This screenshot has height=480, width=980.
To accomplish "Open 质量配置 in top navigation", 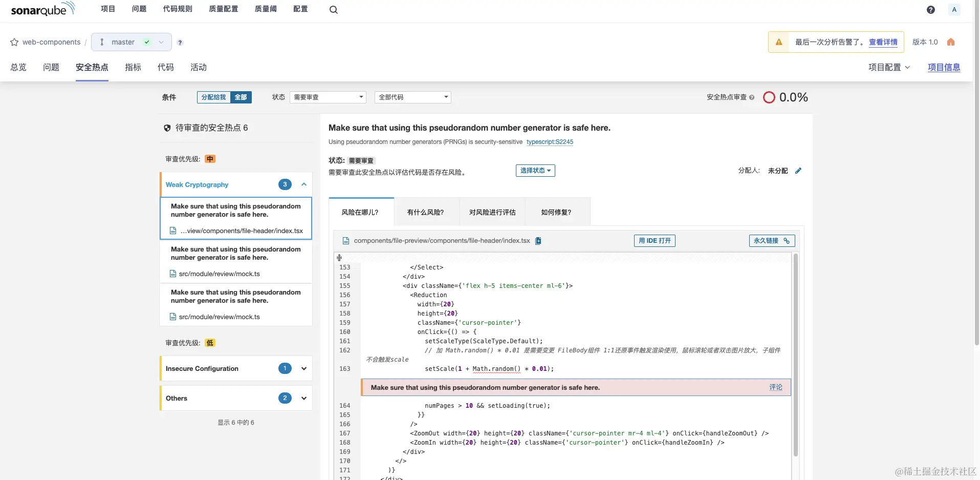I will tap(224, 9).
